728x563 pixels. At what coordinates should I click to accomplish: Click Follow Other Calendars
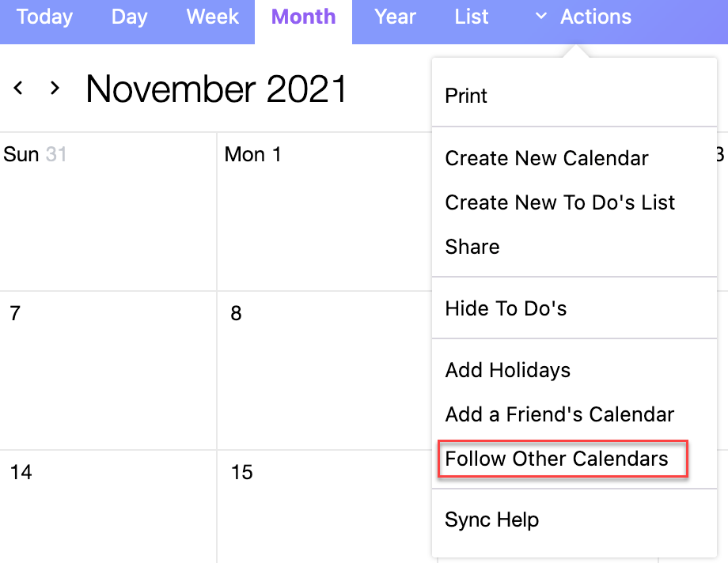(557, 459)
